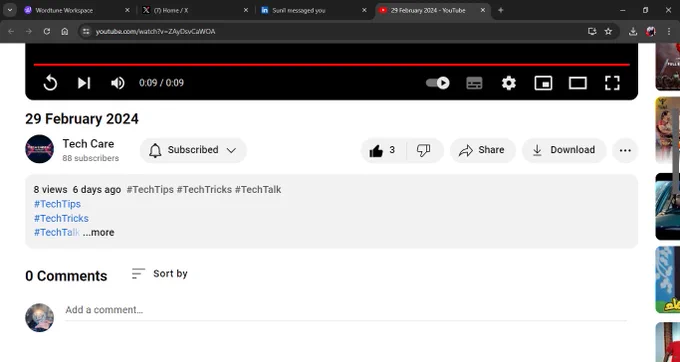Toggle the autoplay switch

437,83
